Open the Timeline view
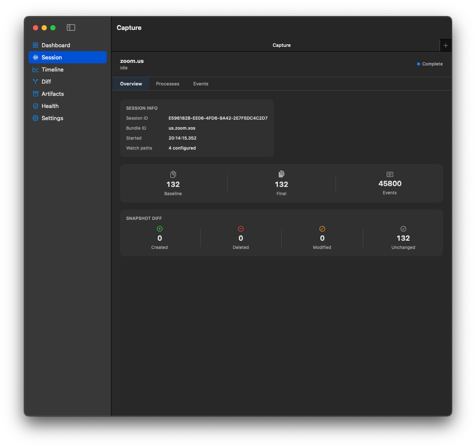The height and width of the screenshot is (448, 476). point(52,69)
